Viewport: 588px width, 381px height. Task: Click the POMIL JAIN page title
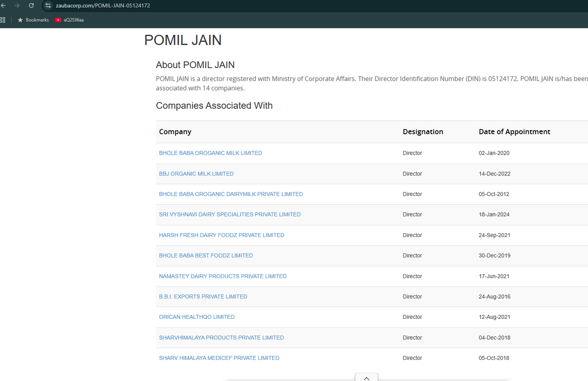pos(183,40)
